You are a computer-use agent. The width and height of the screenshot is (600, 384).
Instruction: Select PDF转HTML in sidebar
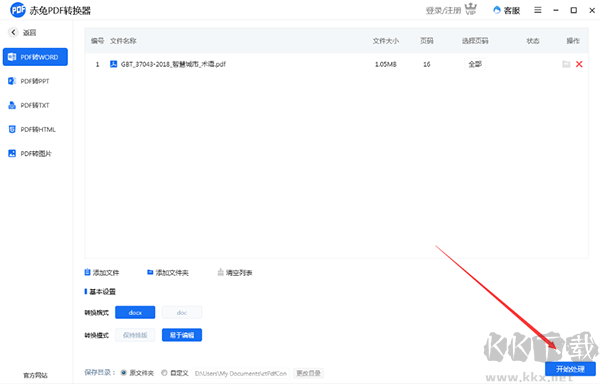coord(35,129)
